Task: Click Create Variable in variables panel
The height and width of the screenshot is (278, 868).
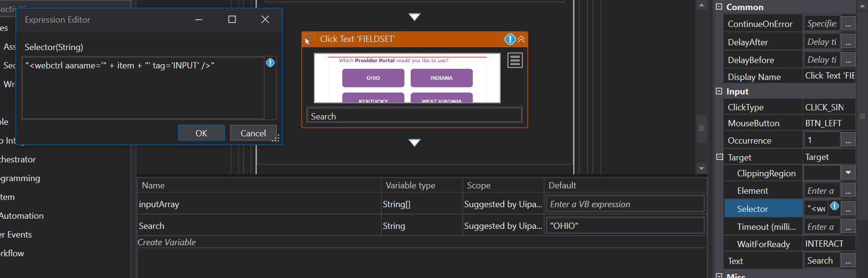Action: coord(167,242)
